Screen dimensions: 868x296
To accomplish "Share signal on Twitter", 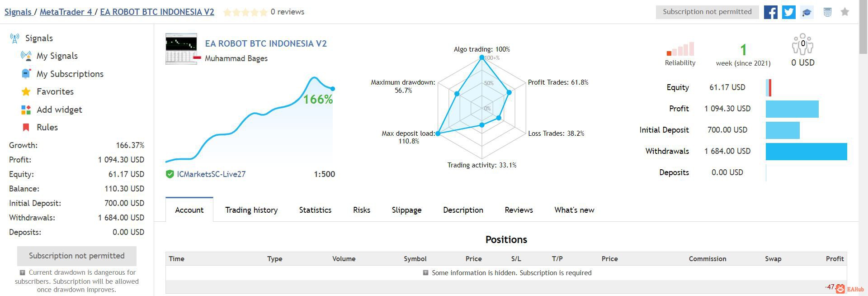I will point(789,12).
